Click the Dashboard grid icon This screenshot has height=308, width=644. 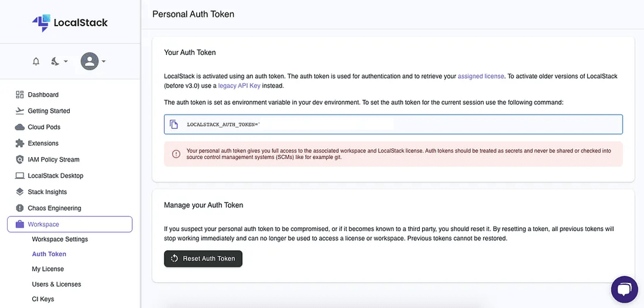(20, 95)
